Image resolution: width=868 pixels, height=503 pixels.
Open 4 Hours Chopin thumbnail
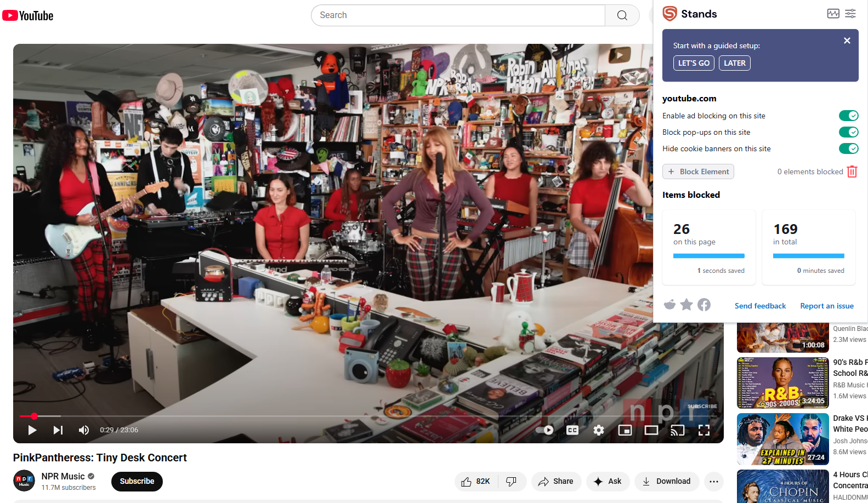[x=783, y=486]
